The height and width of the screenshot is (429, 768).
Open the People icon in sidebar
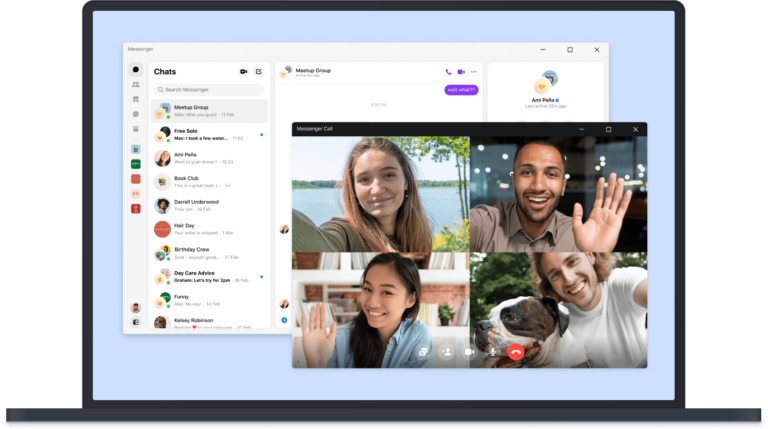coord(136,84)
